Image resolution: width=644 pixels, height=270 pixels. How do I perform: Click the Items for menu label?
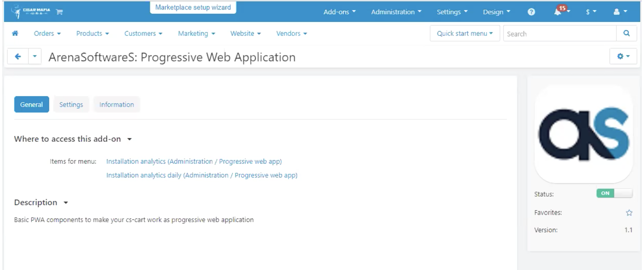click(x=73, y=161)
